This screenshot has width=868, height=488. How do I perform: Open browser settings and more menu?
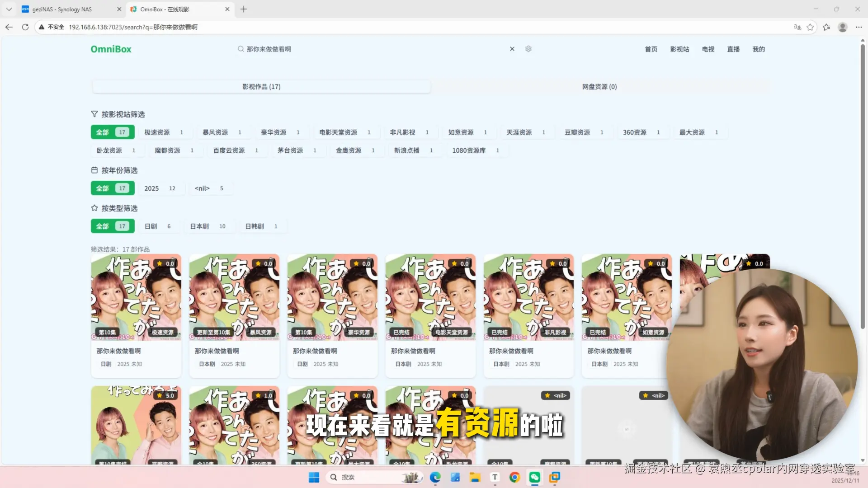pos(859,27)
